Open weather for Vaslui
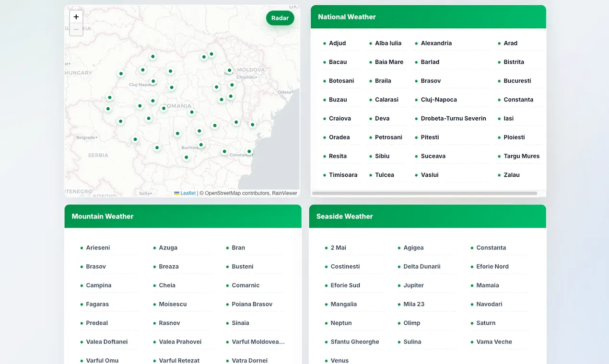Screen dimensions: 609x364 (x=430, y=175)
